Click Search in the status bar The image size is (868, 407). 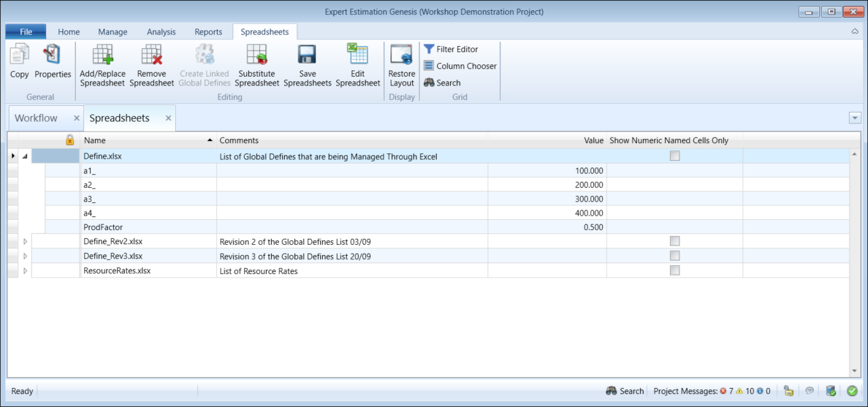(x=625, y=391)
